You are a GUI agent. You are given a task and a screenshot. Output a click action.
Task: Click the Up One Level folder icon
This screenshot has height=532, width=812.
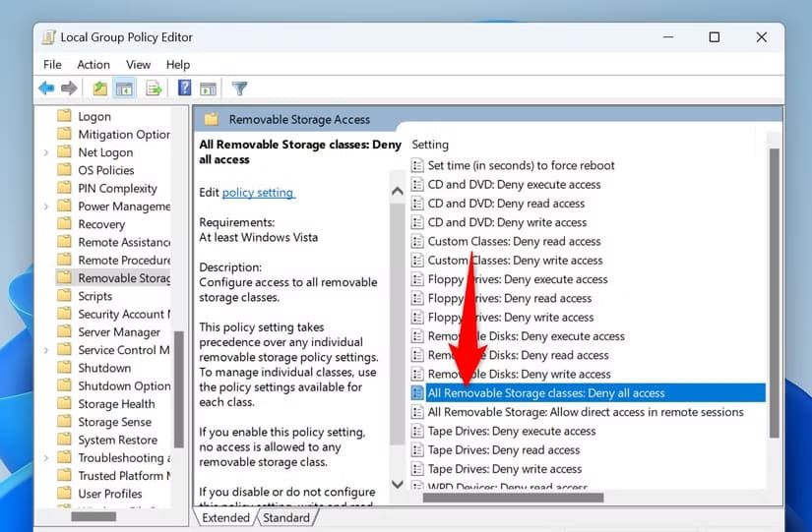[x=100, y=89]
